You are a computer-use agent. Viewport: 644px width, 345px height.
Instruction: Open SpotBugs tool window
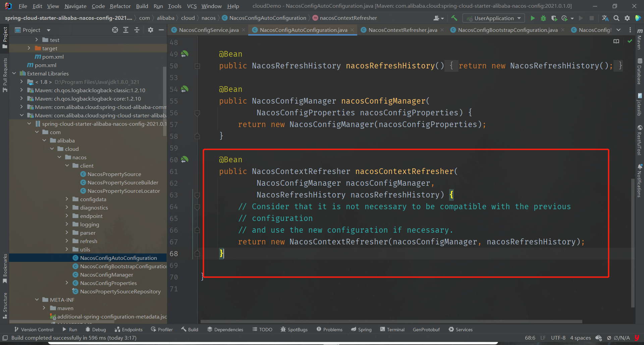pyautogui.click(x=294, y=330)
